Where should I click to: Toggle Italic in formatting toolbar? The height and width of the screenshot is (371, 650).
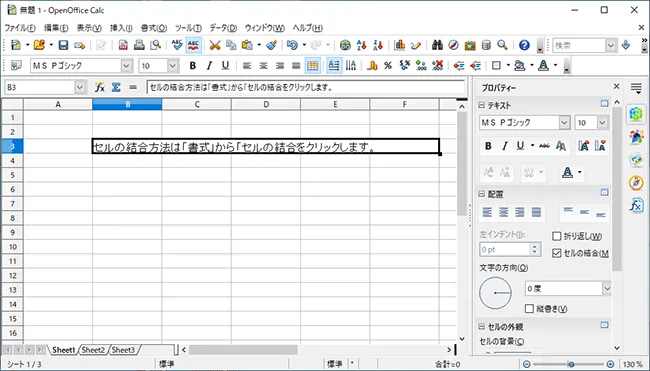[x=209, y=65]
